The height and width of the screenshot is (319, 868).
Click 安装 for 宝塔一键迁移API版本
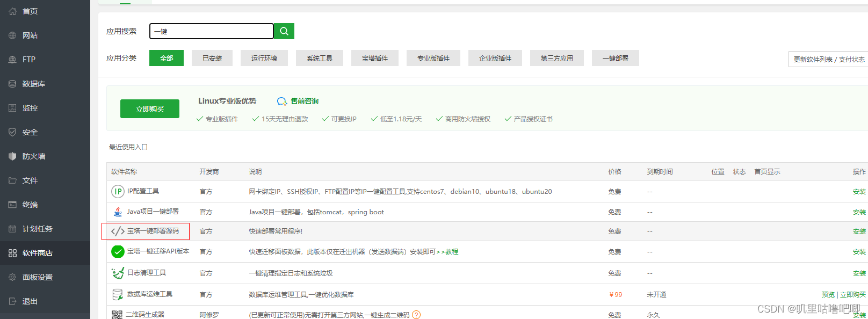[x=859, y=252]
